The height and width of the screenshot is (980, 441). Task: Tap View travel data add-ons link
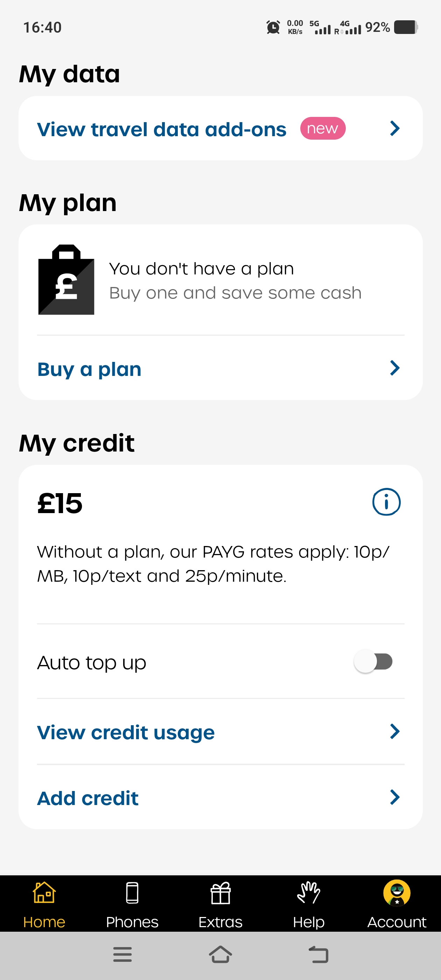coord(162,129)
